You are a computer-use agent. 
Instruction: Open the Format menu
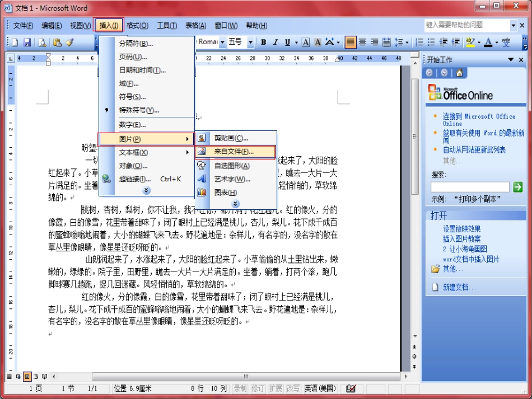pos(137,25)
